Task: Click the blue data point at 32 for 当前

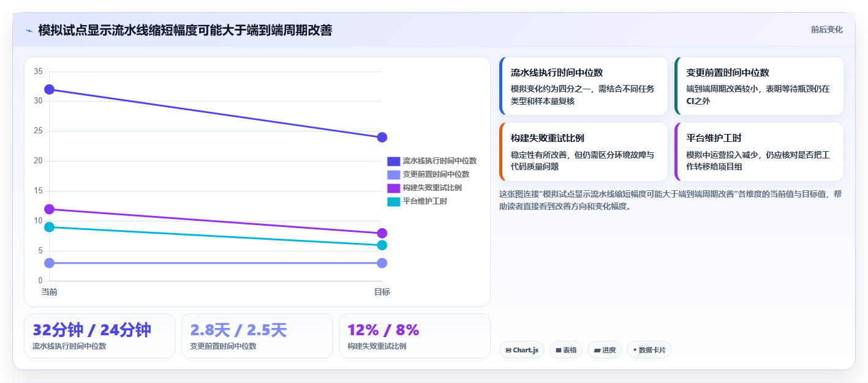Action: tap(50, 89)
